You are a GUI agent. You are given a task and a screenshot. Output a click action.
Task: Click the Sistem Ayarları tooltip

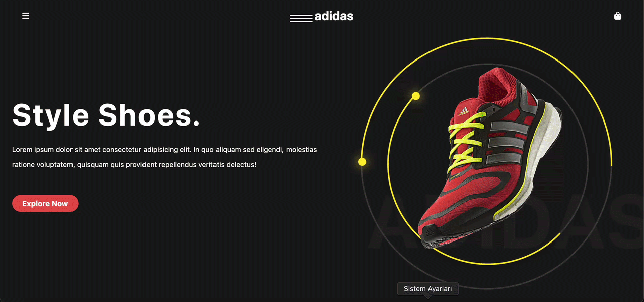click(x=428, y=289)
